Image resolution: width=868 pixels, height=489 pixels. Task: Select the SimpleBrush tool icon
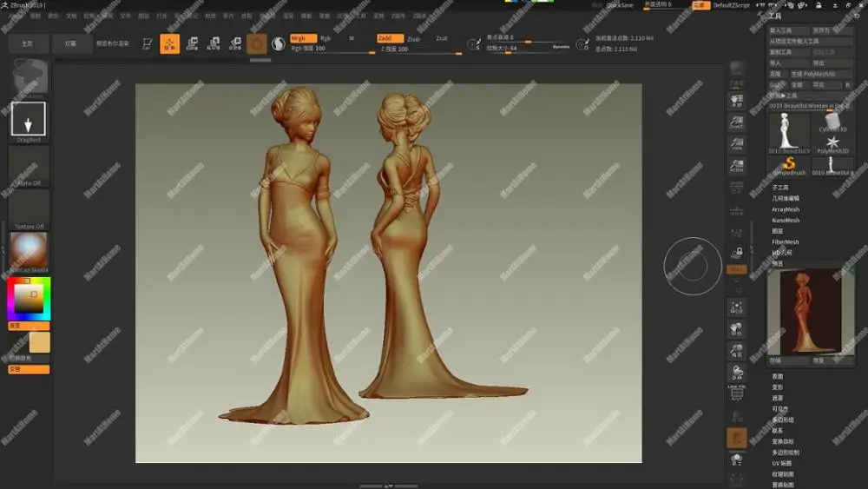click(x=789, y=166)
